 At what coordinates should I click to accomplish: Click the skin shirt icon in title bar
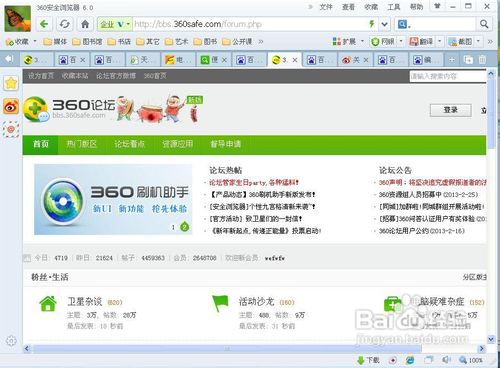click(437, 6)
